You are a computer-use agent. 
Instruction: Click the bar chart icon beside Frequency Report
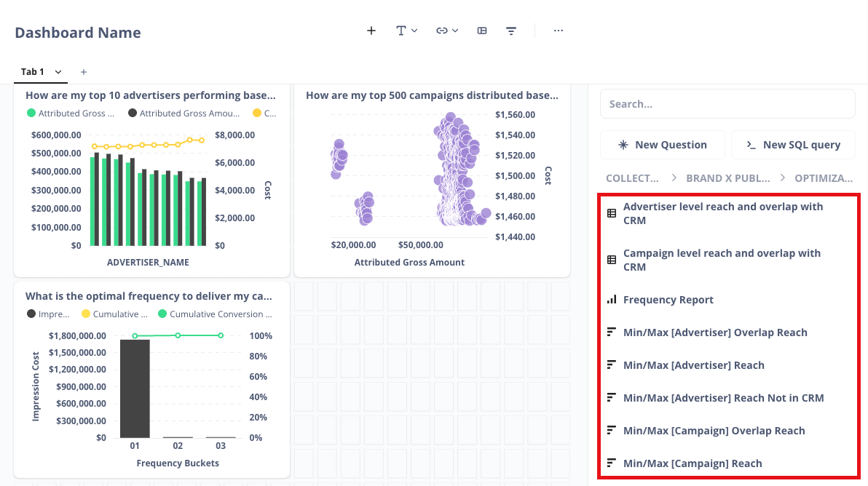[x=612, y=300]
